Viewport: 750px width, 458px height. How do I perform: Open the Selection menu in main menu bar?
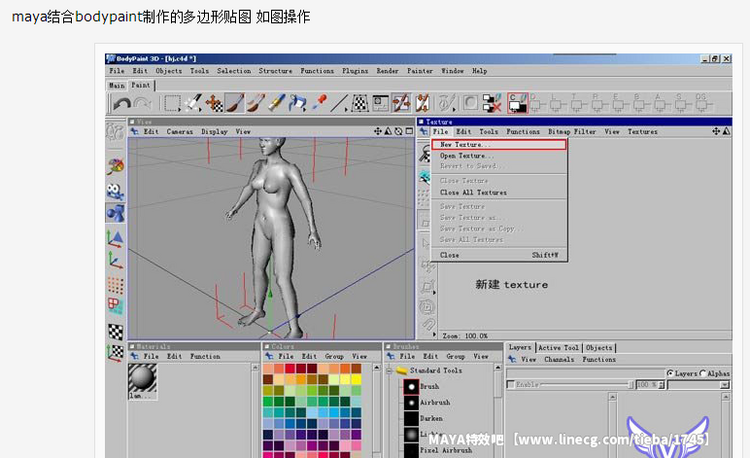(x=234, y=71)
